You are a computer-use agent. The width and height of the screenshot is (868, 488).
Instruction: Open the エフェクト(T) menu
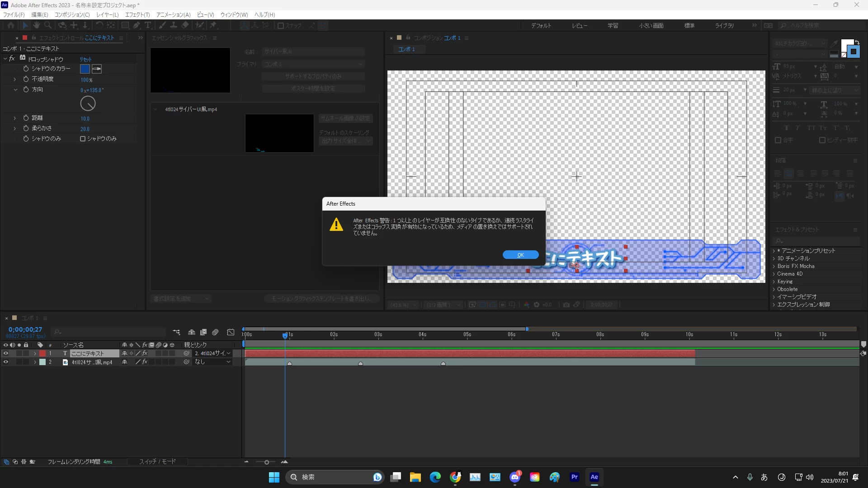(x=137, y=14)
